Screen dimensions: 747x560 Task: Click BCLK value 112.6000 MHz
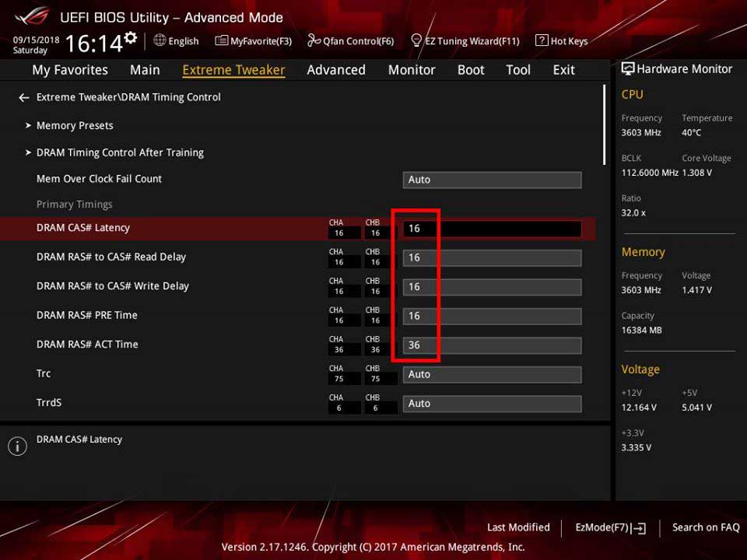tap(650, 173)
